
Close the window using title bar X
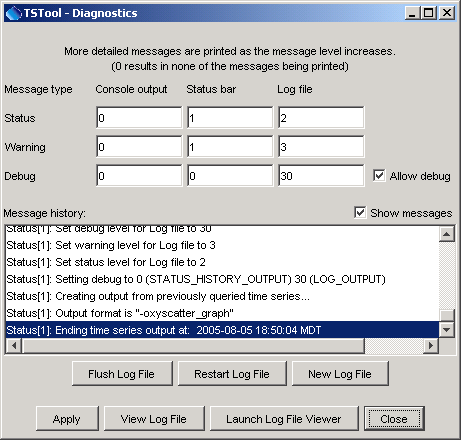[447, 13]
